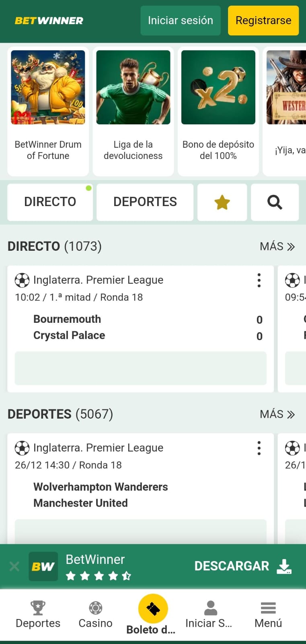Expand DEPORTES section with MÁS
Image resolution: width=306 pixels, height=644 pixels.
(277, 414)
